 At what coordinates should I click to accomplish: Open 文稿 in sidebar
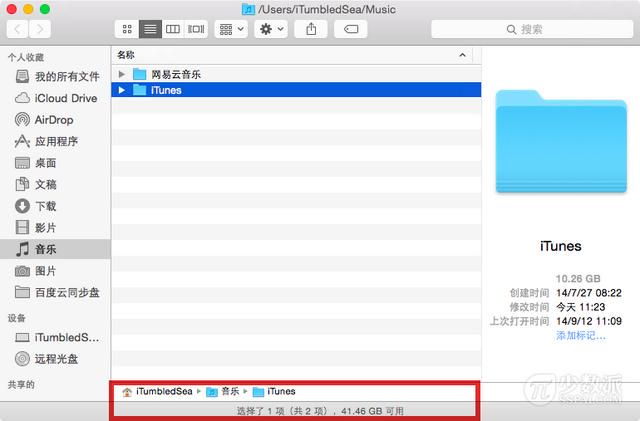tap(57, 184)
